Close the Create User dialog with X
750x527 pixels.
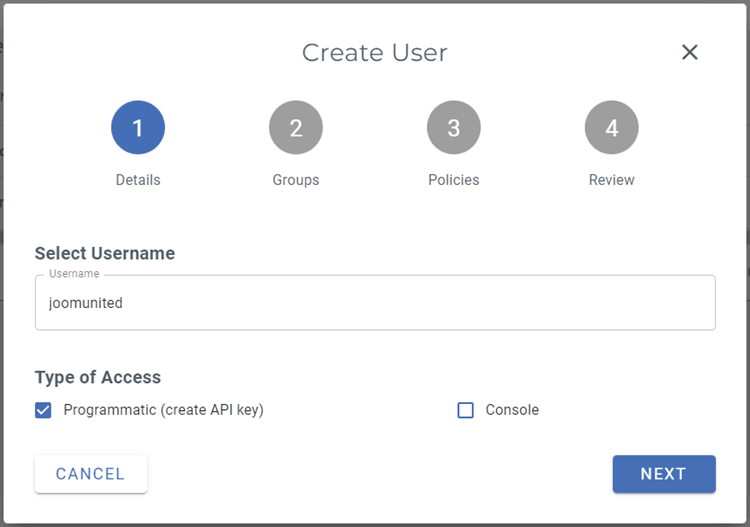[689, 53]
